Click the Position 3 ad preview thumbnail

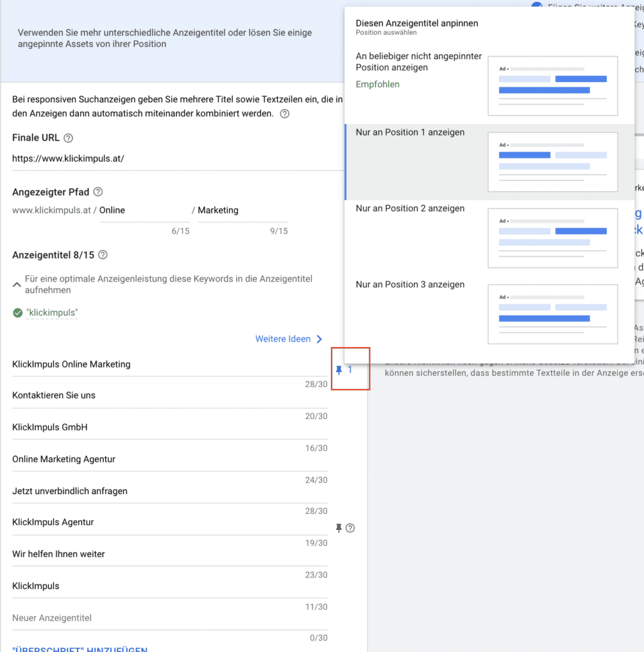coord(552,314)
